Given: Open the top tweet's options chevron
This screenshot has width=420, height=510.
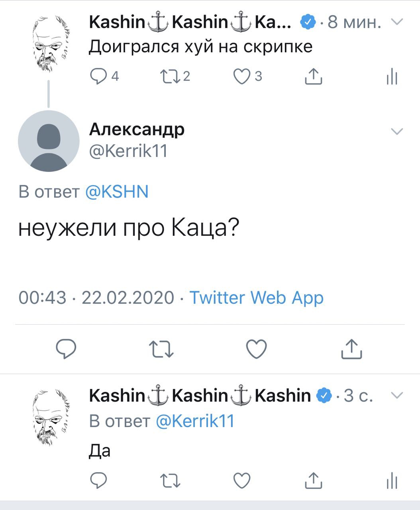Looking at the screenshot, I should 397,22.
